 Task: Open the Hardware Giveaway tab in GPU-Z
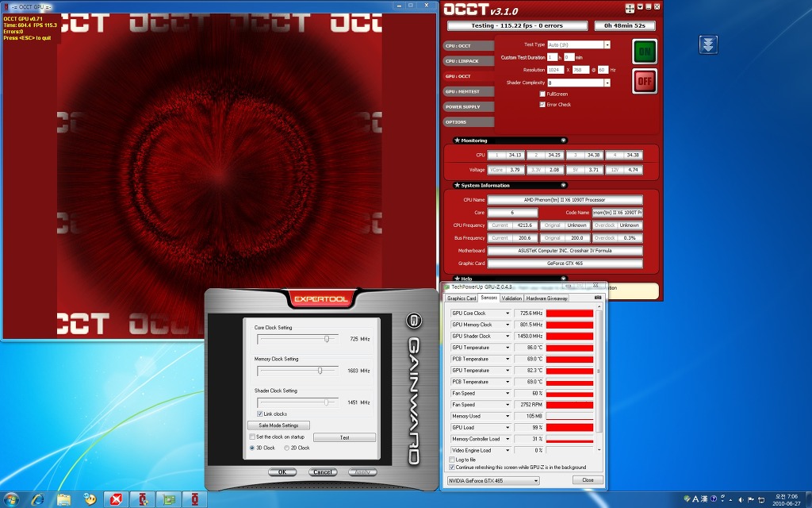(547, 298)
